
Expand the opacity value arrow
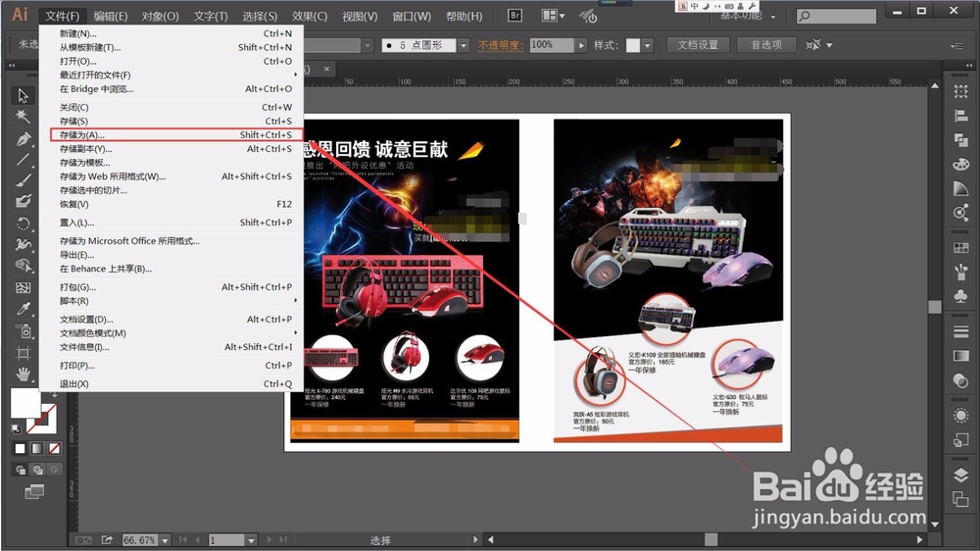(582, 45)
